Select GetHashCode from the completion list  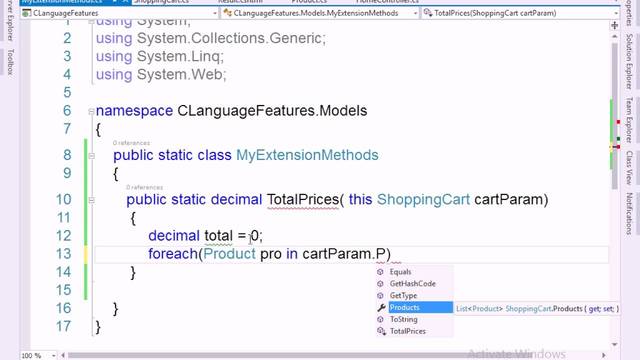pyautogui.click(x=414, y=284)
